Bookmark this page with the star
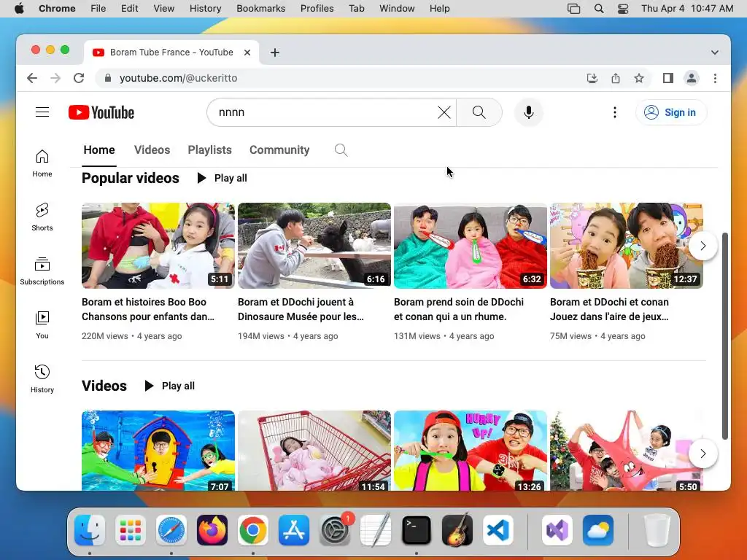Viewport: 747px width, 560px height. [x=639, y=78]
